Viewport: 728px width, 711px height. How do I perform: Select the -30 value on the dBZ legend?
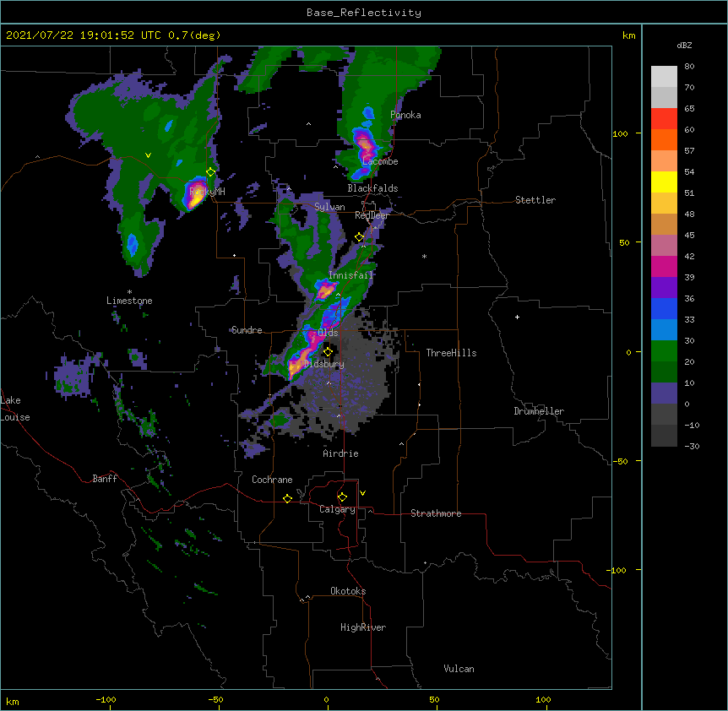pos(692,446)
